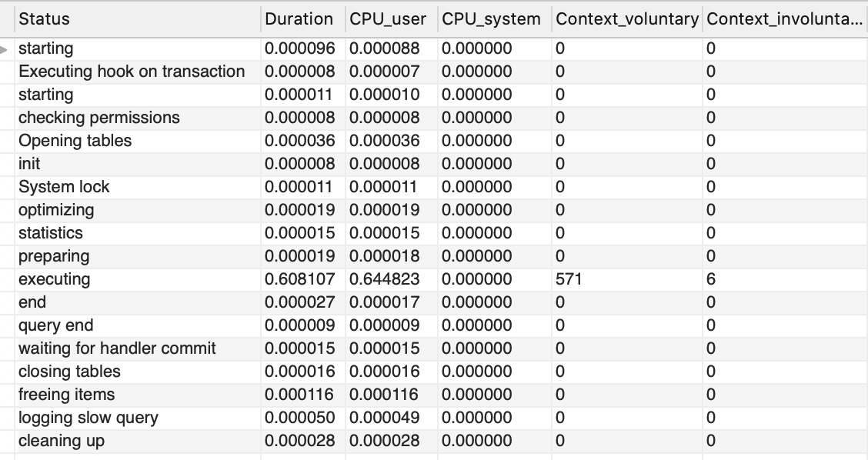The height and width of the screenshot is (460, 868).
Task: Select the 0.644823 CPU_user value
Action: click(x=385, y=279)
